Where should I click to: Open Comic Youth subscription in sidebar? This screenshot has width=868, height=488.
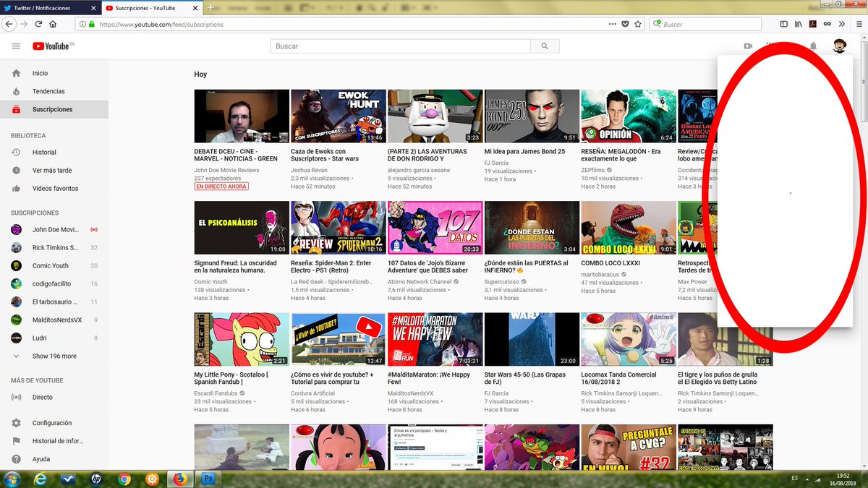54,266
